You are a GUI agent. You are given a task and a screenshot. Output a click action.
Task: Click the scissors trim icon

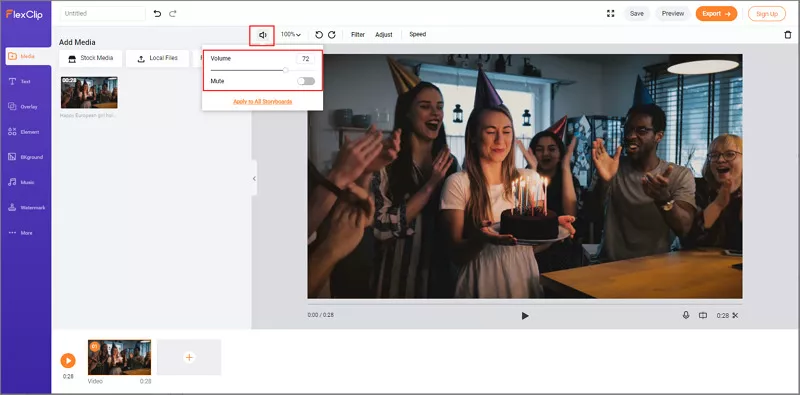click(735, 315)
